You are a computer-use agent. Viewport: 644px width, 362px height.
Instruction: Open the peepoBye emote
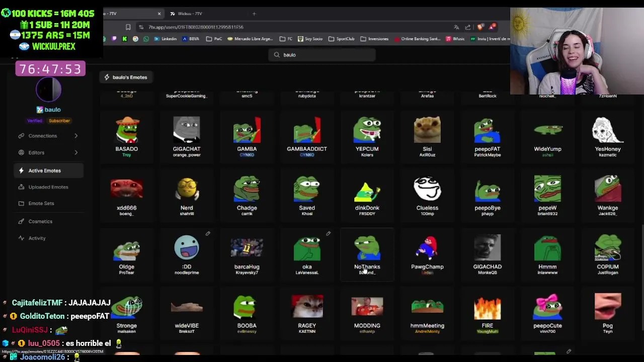pos(488,196)
